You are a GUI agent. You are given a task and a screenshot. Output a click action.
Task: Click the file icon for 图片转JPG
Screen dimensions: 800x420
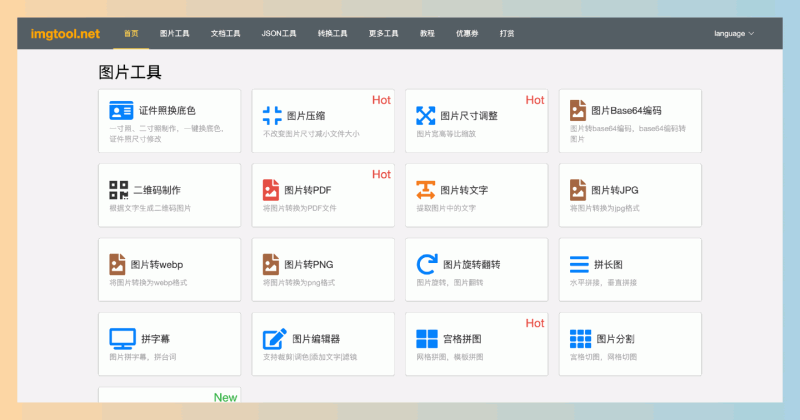578,190
